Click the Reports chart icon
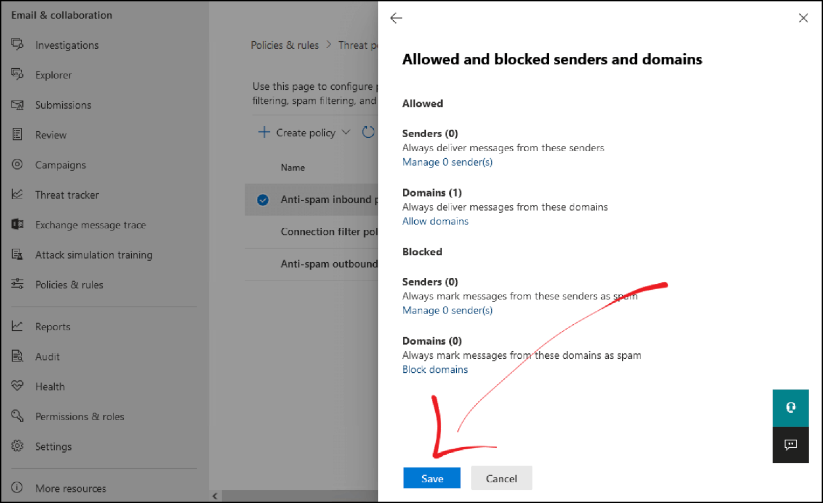Viewport: 823px width, 504px height. coord(17,326)
